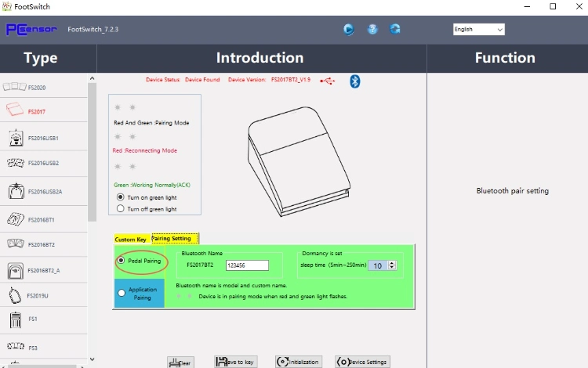Click the red USB connection icon

tap(328, 81)
